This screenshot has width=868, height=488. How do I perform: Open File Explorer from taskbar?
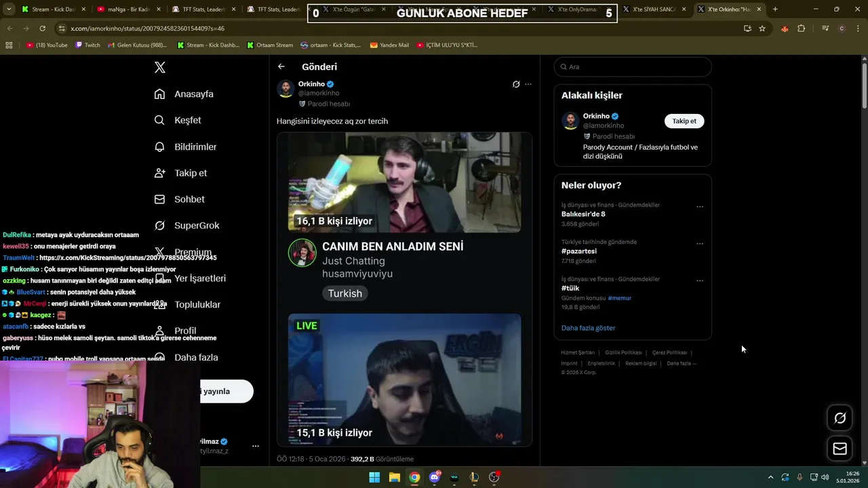pos(394,477)
